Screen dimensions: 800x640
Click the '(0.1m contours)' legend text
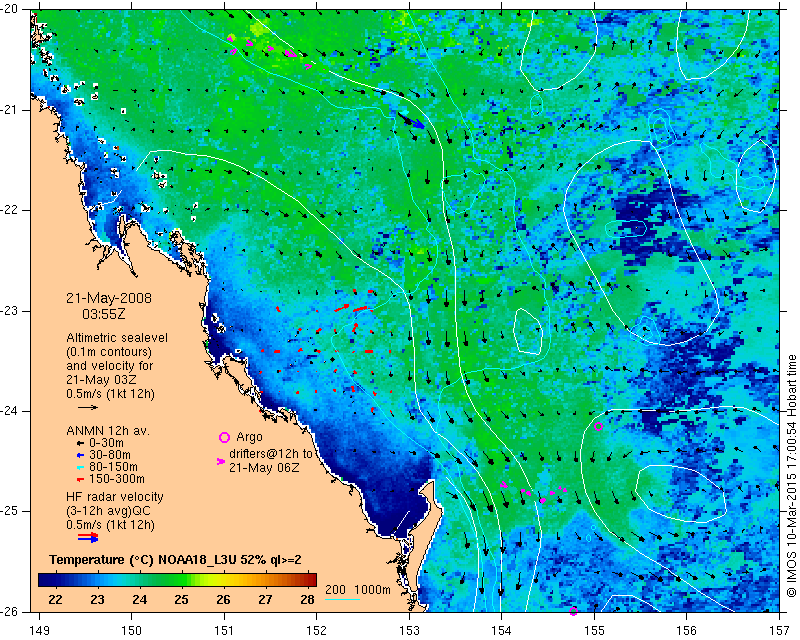point(109,352)
